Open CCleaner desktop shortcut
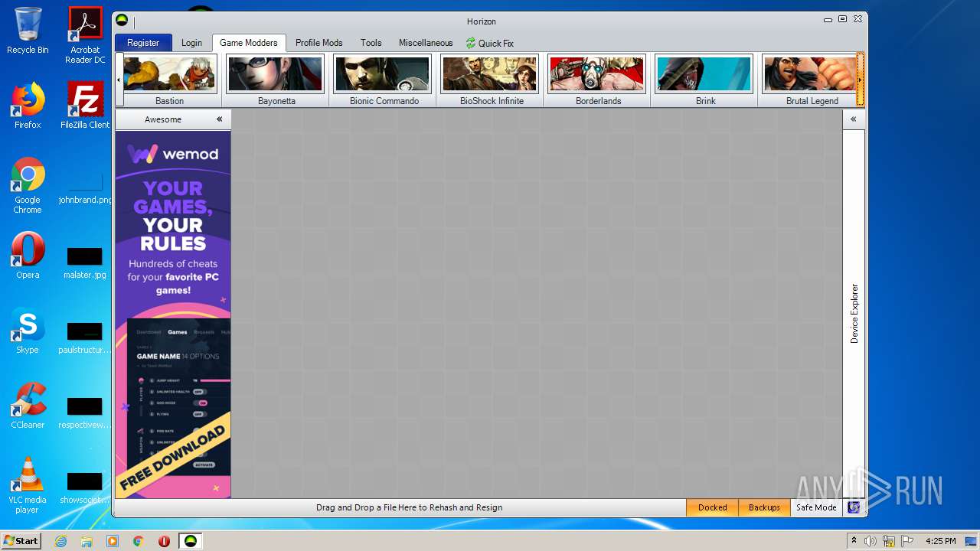Screen dimensions: 980x551 coord(28,406)
